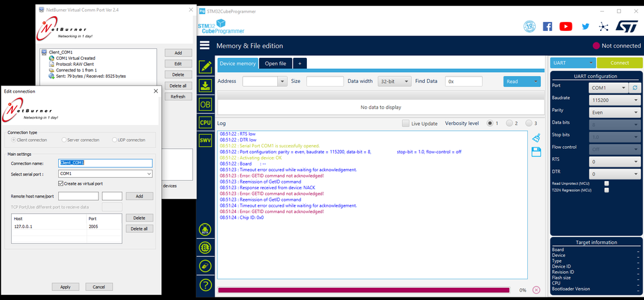Image resolution: width=644 pixels, height=300 pixels.
Task: Select the 127.0.0.1 host row
Action: pos(66,227)
